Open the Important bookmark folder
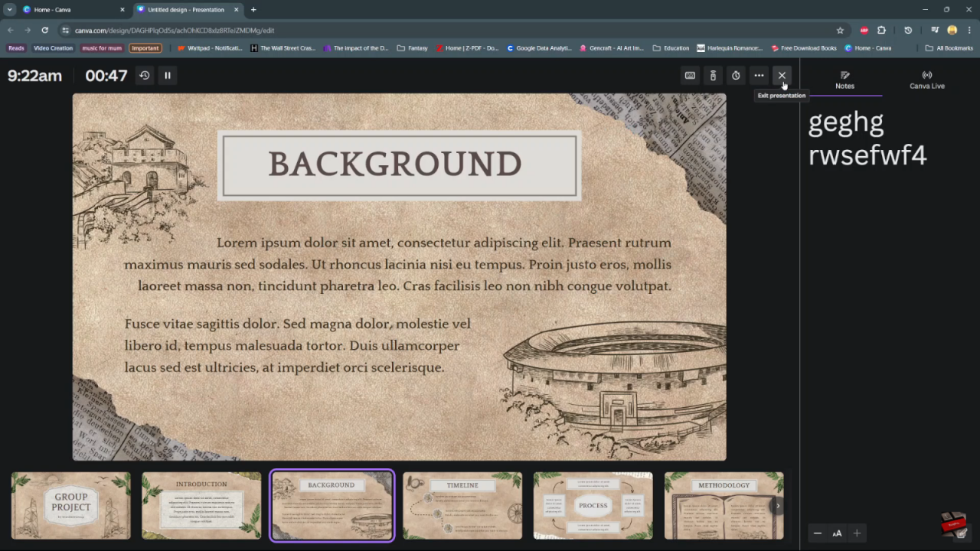 [x=145, y=47]
